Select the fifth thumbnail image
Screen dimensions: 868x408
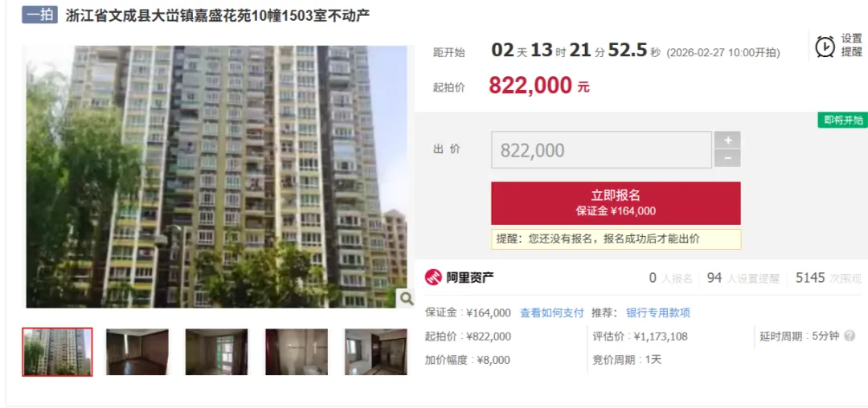pyautogui.click(x=376, y=352)
